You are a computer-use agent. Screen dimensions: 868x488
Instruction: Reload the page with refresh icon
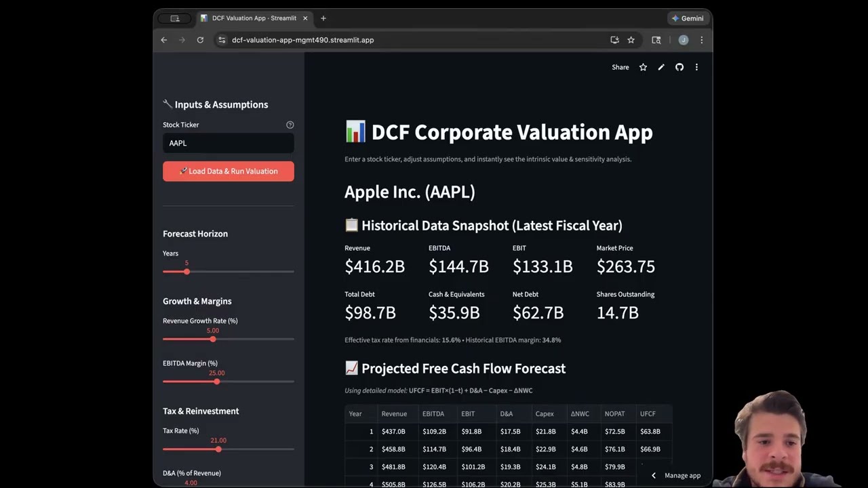point(200,40)
